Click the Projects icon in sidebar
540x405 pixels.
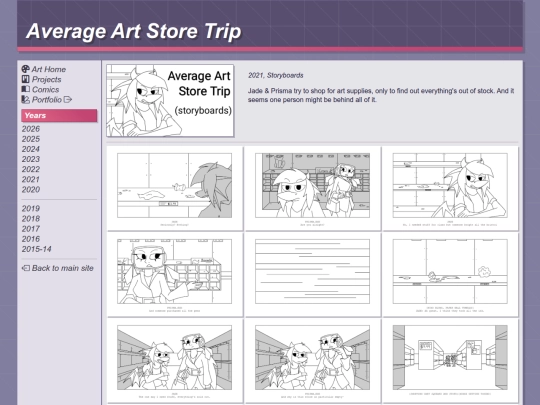click(x=25, y=79)
